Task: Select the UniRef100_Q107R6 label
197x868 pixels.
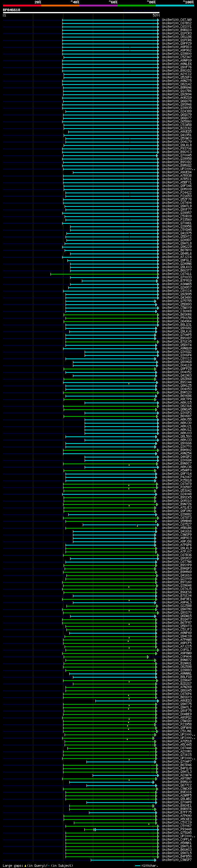Action: tap(177, 91)
